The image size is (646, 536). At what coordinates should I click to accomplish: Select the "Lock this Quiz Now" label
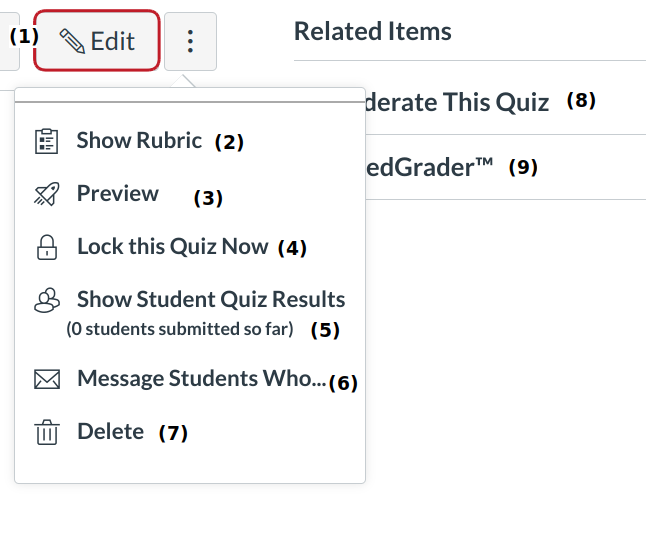click(x=172, y=247)
